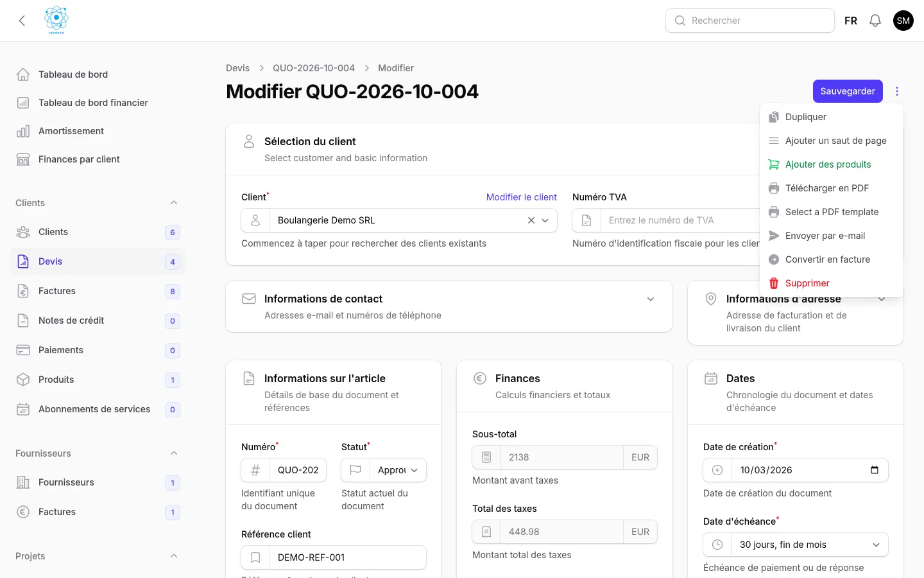The image size is (924, 578).
Task: Click Modifier le client link
Action: [x=522, y=197]
